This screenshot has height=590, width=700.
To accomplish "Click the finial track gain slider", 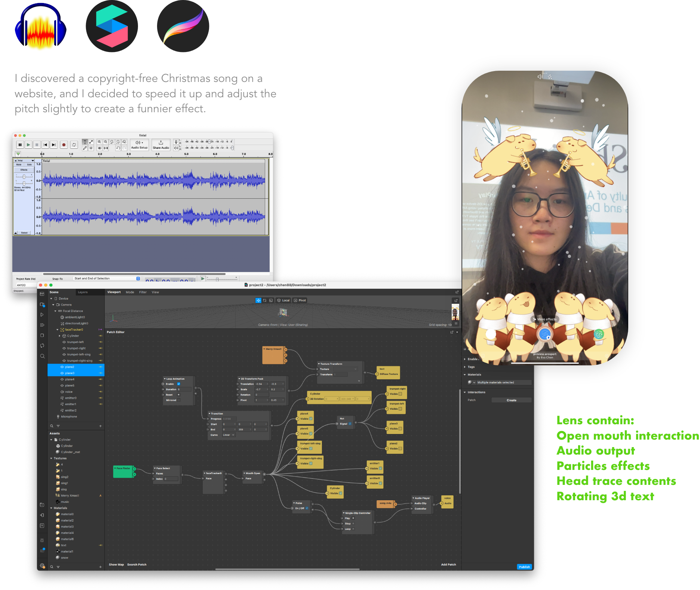I will coord(24,177).
